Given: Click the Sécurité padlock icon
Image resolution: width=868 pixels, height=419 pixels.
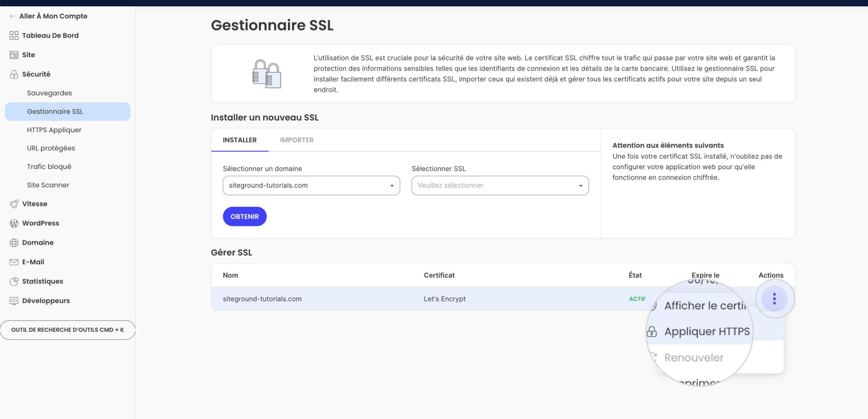Looking at the screenshot, I should pyautogui.click(x=14, y=74).
